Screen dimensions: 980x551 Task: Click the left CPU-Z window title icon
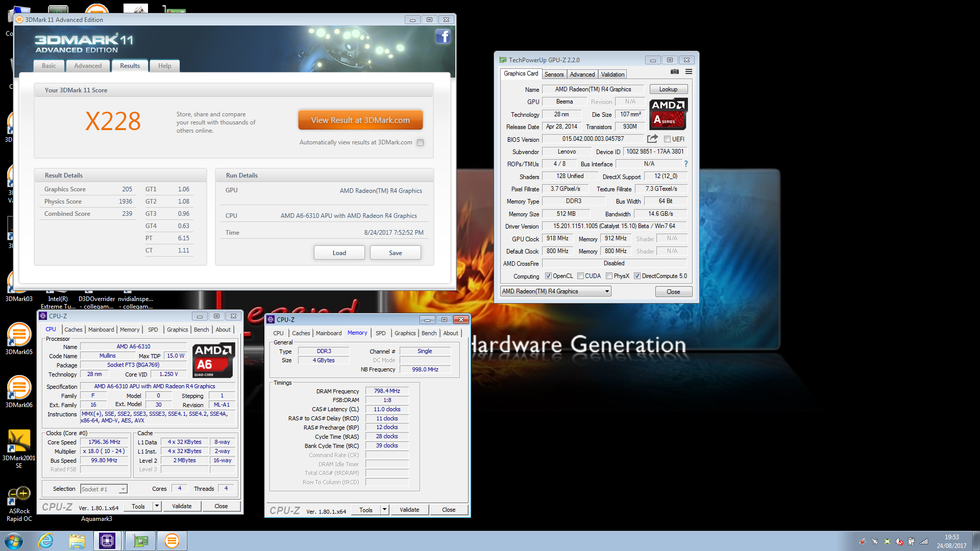pyautogui.click(x=43, y=316)
